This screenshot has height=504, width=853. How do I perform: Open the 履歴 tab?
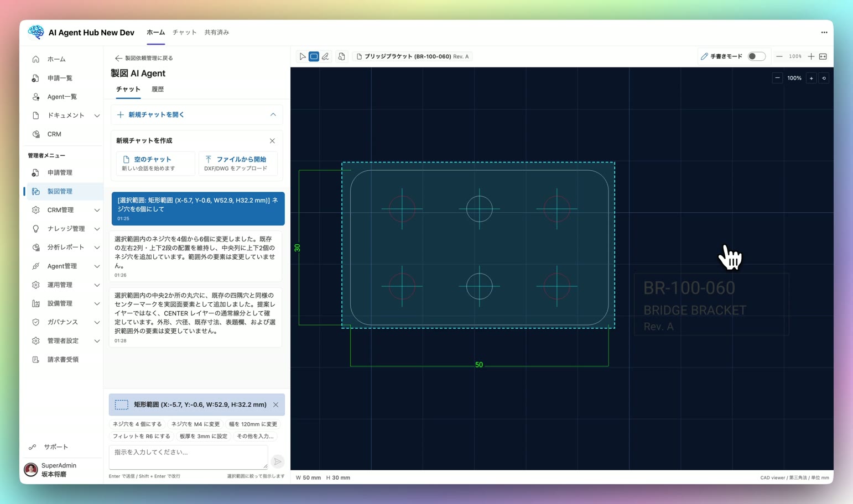click(158, 89)
